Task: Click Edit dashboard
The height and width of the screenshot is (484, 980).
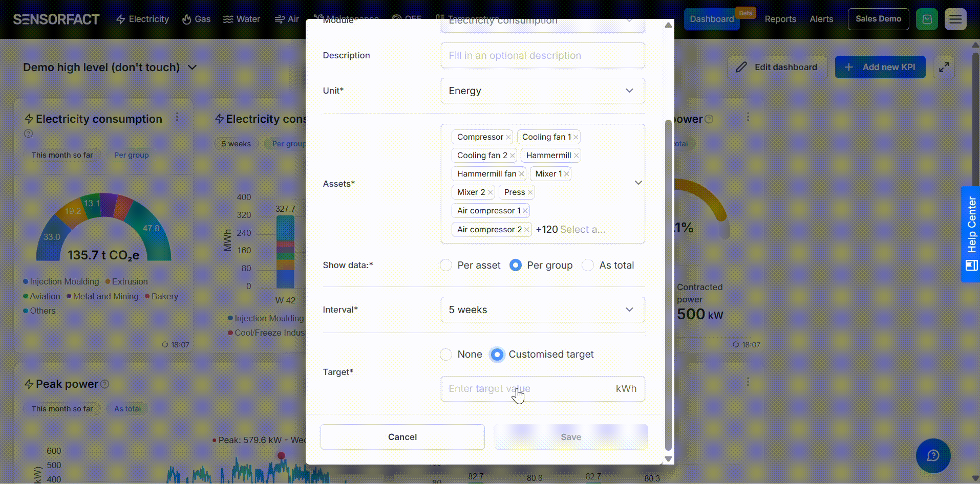Action: tap(777, 67)
